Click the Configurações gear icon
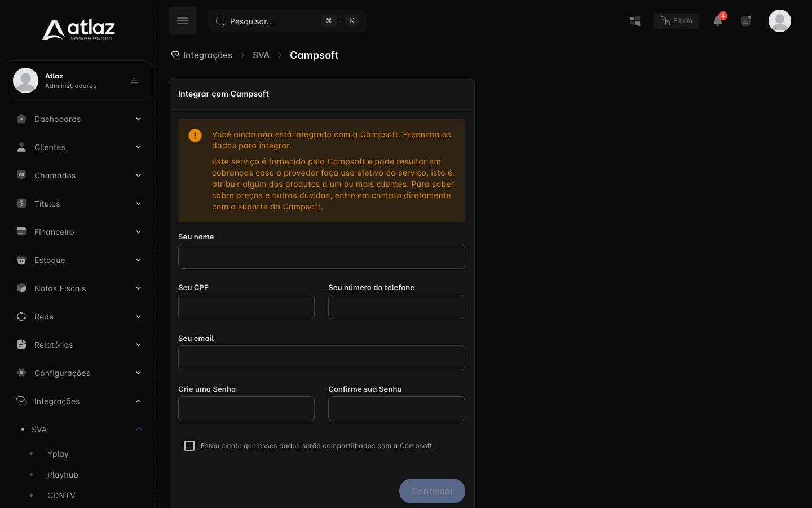 click(x=21, y=373)
